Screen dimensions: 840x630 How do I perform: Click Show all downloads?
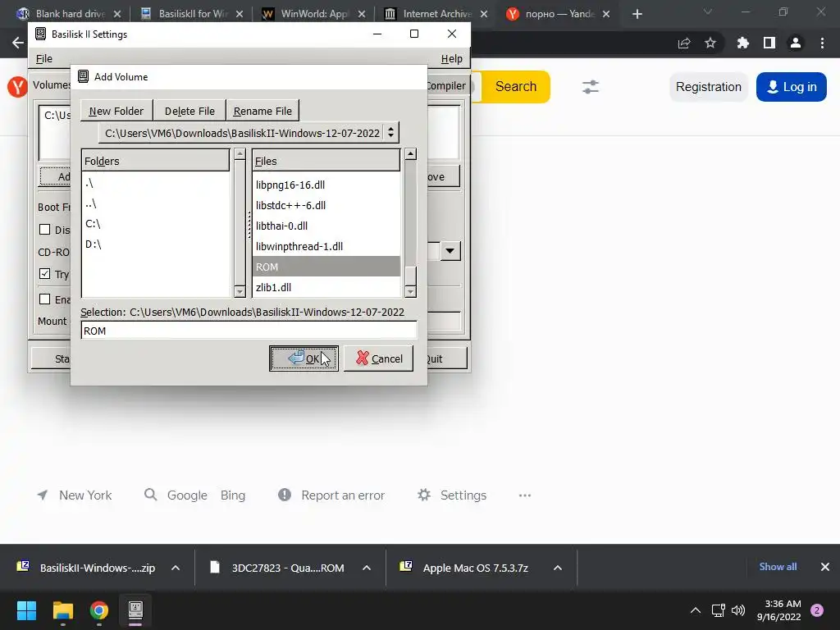coord(778,567)
